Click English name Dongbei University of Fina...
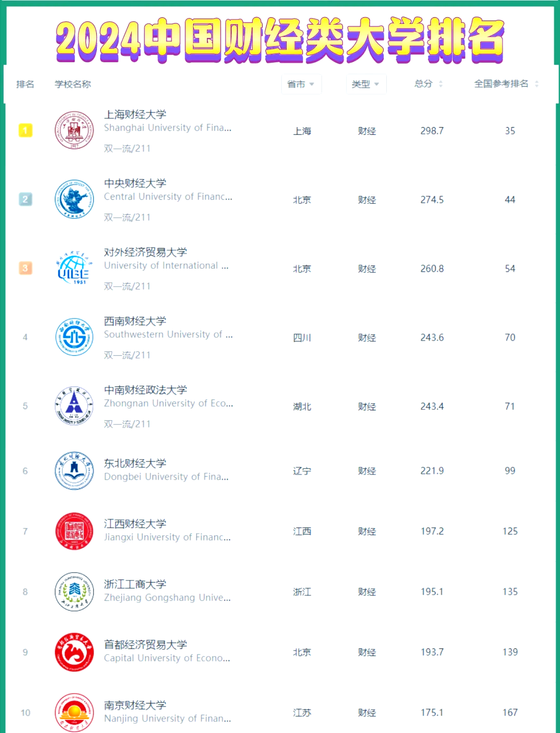Viewport: 560px width, 733px height. (x=166, y=477)
